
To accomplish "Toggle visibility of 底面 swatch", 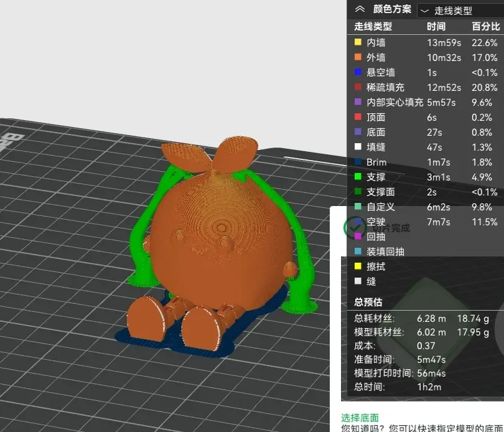I will 358,131.
